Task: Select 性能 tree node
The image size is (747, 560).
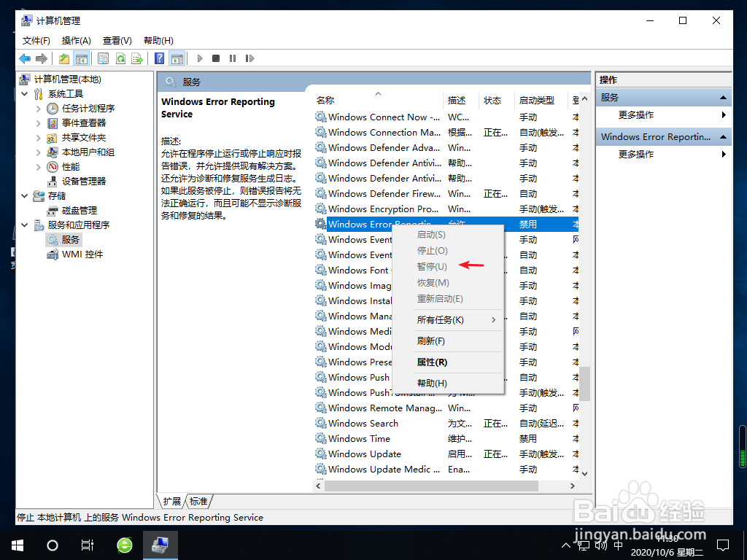Action: [x=71, y=167]
